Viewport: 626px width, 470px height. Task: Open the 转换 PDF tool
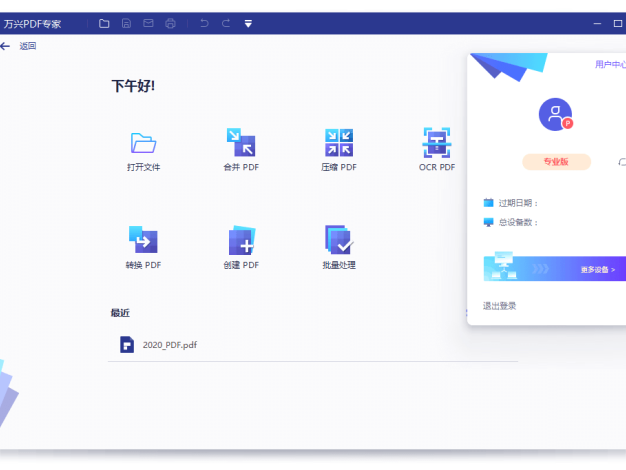(143, 248)
